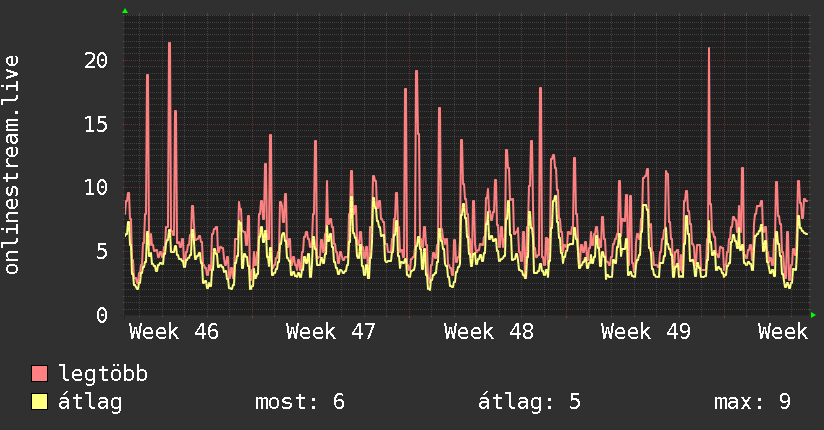
Task: Click the Week 47 axis label
Action: click(x=331, y=332)
